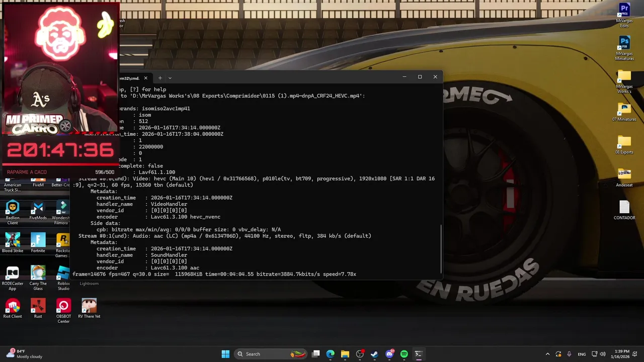Maximize the Terminal window
This screenshot has width=644, height=362.
(420, 77)
